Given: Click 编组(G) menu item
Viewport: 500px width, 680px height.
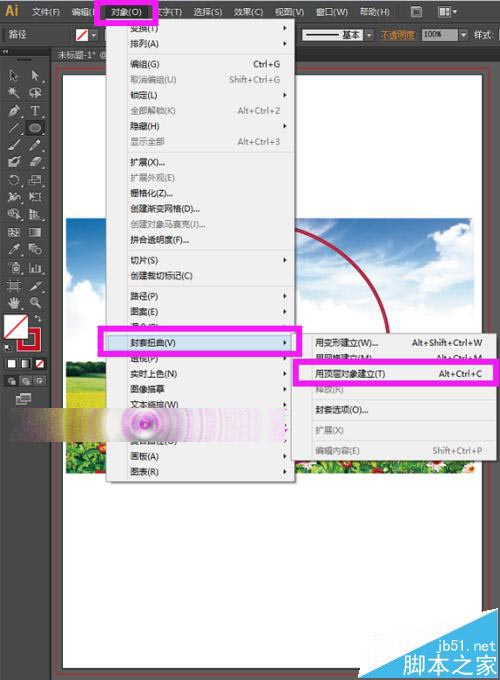Looking at the screenshot, I should coord(200,64).
